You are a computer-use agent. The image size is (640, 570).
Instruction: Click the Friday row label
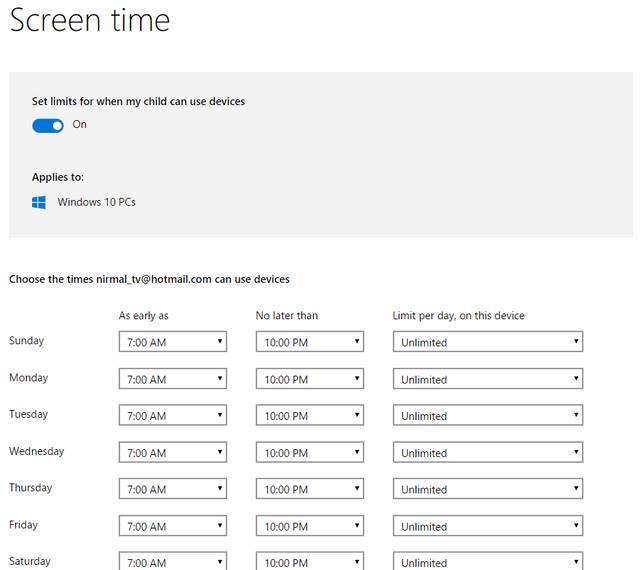(x=23, y=525)
